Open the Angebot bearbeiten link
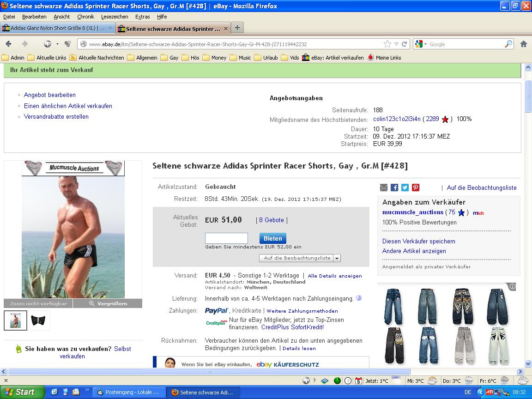 (49, 95)
